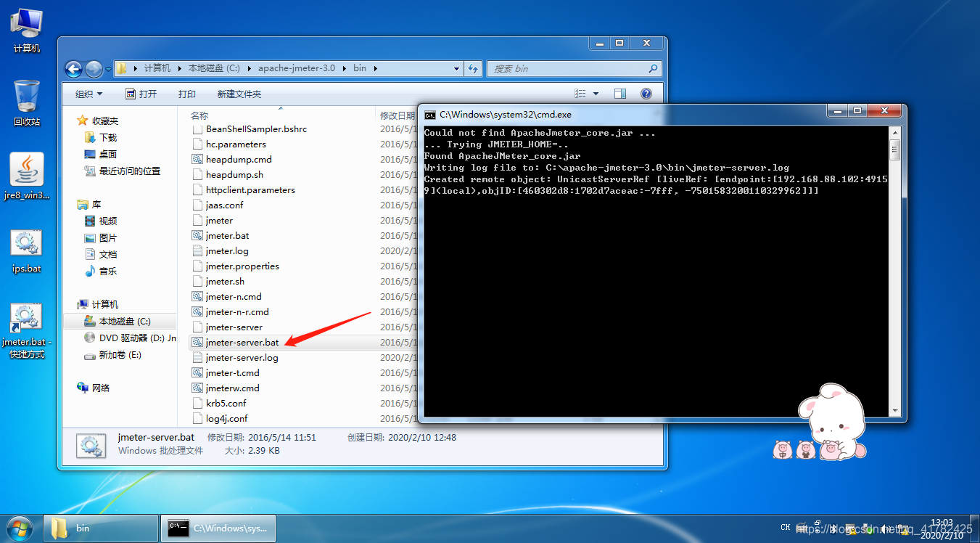Click the cmd.exe window scrollbar up arrow
980x543 pixels.
(894, 132)
